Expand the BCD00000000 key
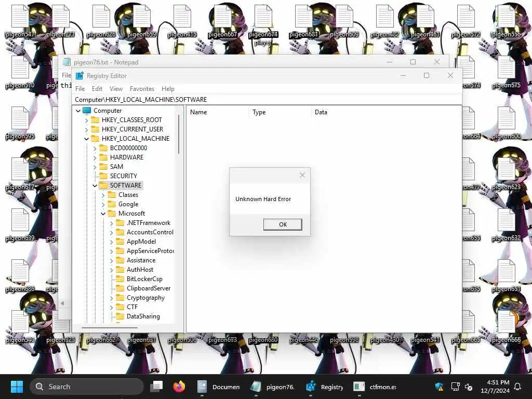This screenshot has width=532, height=399. (x=95, y=148)
